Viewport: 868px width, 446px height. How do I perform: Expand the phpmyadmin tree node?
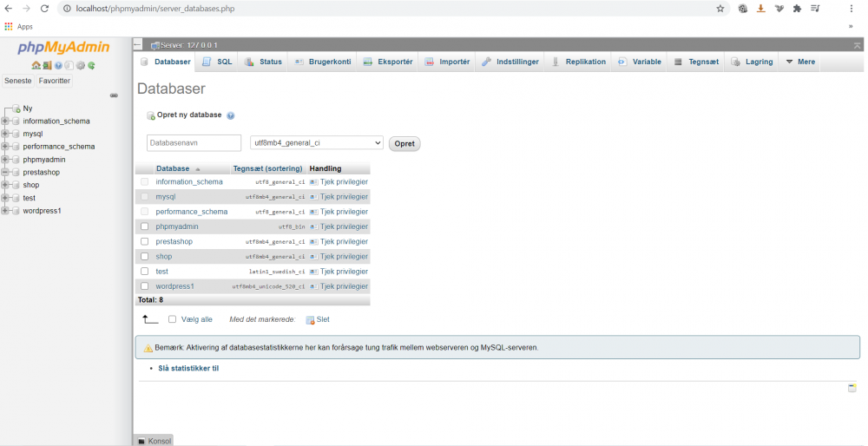click(5, 160)
